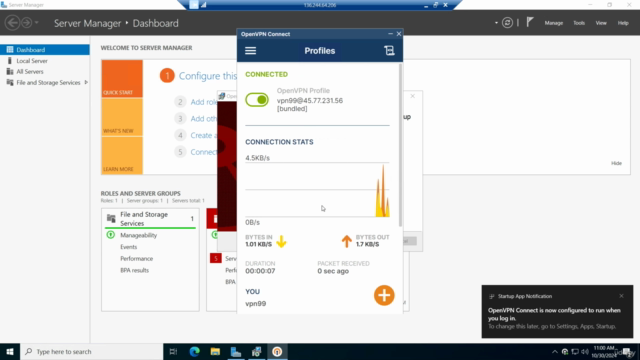The width and height of the screenshot is (640, 360).
Task: Click the Add other servers link
Action: [203, 119]
